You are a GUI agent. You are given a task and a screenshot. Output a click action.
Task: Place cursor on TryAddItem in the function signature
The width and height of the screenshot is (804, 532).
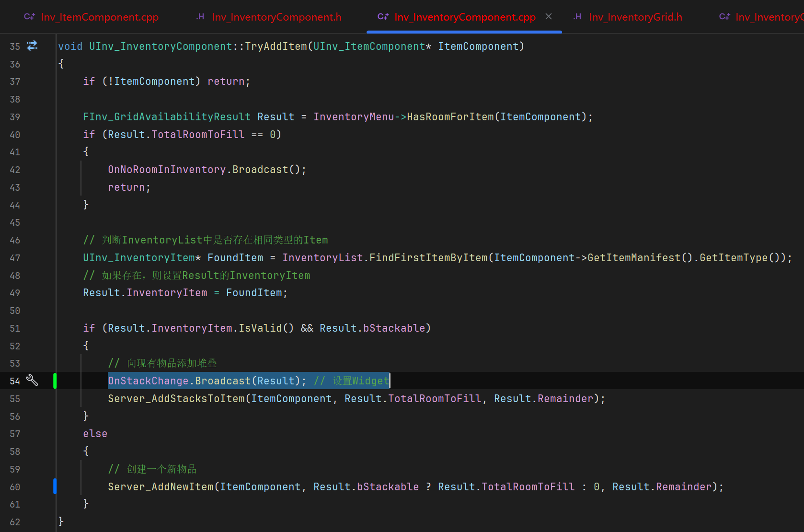276,46
